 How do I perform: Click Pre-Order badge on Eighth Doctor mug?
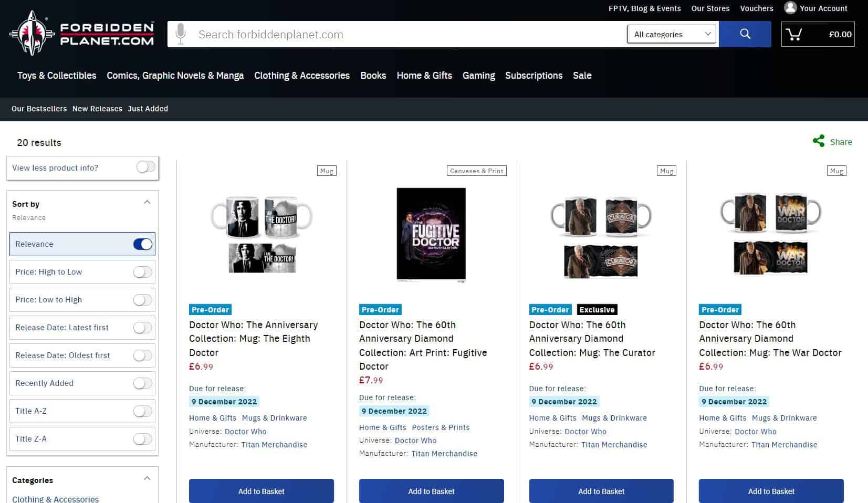210,310
